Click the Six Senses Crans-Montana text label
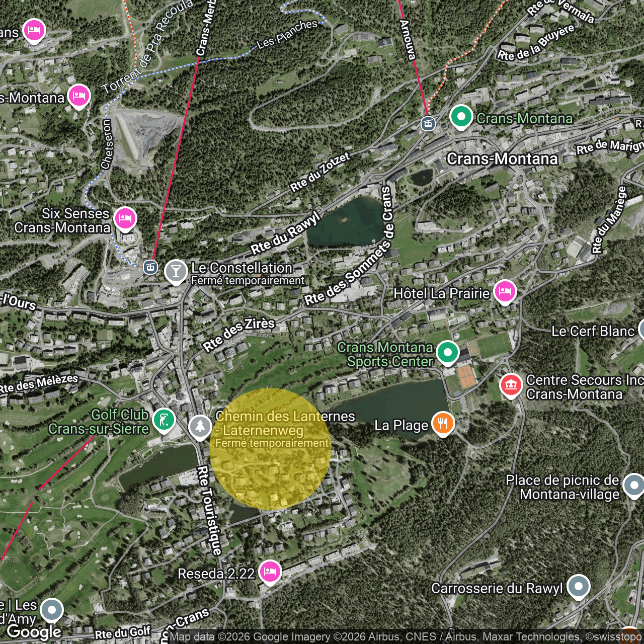 pos(62,220)
